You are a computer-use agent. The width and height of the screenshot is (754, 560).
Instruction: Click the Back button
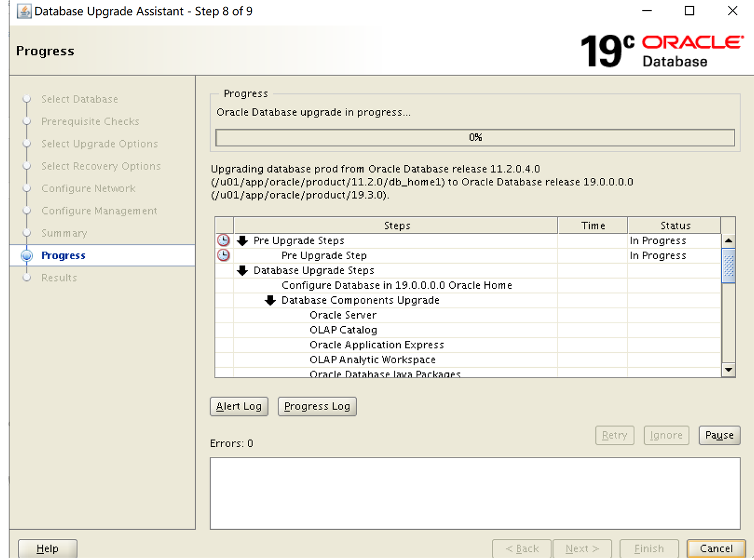(522, 549)
